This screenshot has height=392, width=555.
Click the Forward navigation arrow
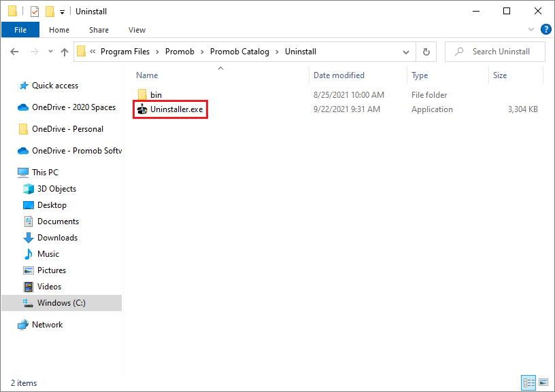[x=34, y=52]
